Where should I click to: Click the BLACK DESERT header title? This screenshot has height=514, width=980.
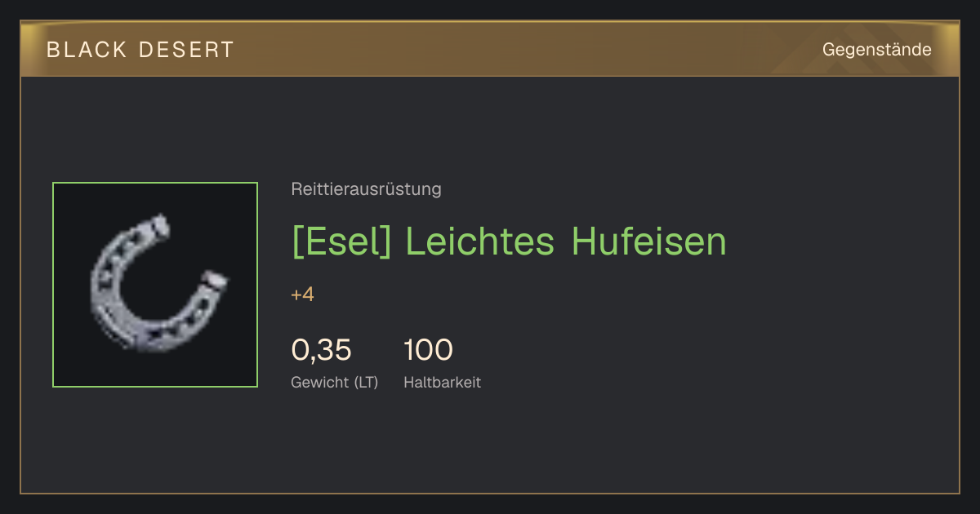[140, 50]
